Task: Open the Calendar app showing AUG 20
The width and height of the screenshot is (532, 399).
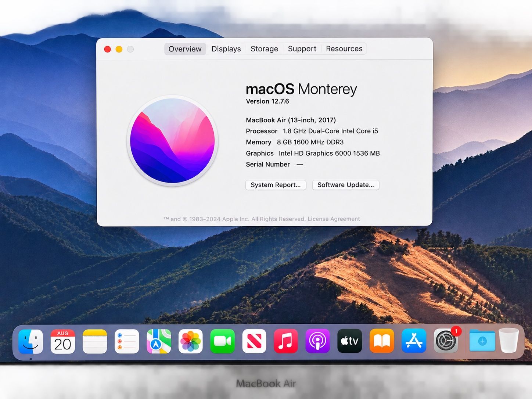Action: pos(62,341)
